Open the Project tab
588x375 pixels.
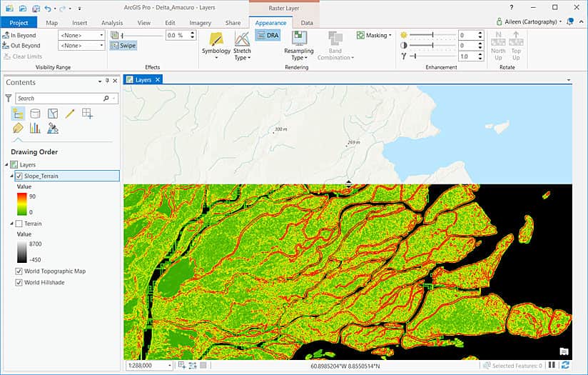[x=19, y=23]
